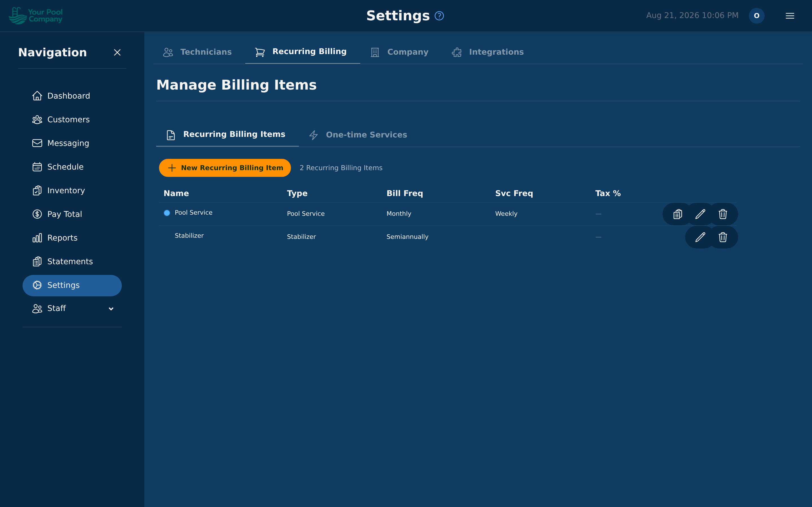The width and height of the screenshot is (812, 507).
Task: Switch to the One-time Services tab
Action: point(358,135)
